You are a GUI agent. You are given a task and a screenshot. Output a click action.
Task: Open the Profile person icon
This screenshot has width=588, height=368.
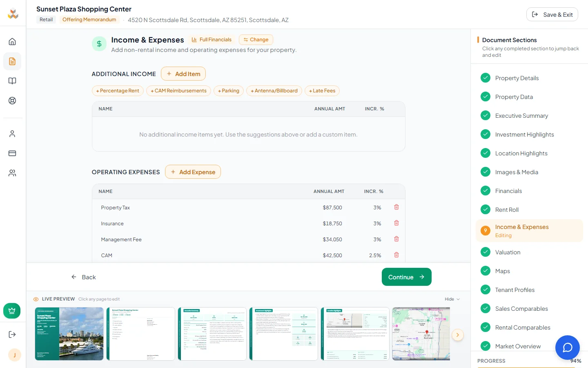13,133
